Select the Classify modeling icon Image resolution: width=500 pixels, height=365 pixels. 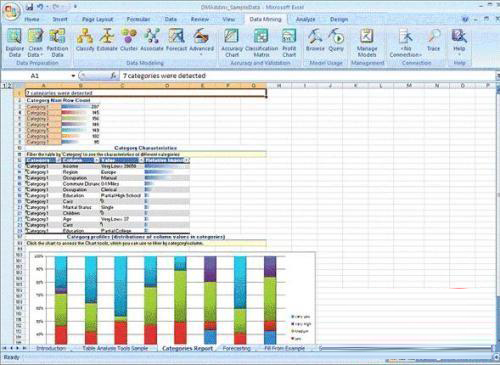coord(85,40)
